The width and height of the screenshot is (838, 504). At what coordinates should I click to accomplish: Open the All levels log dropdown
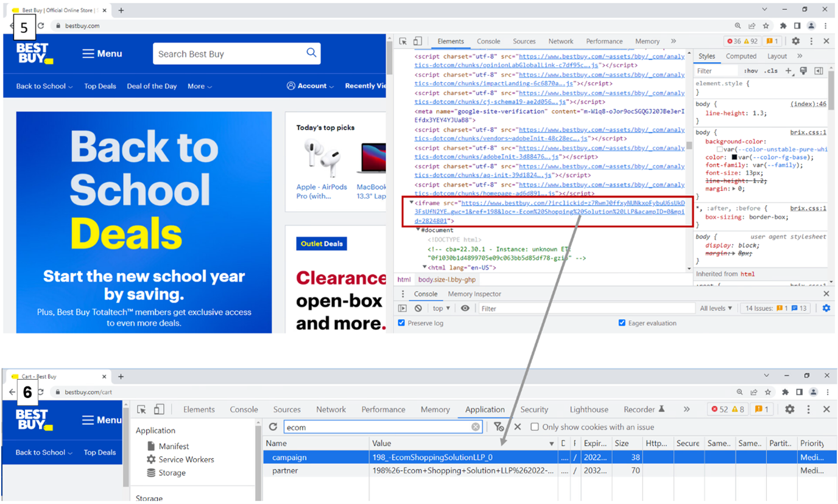(716, 309)
